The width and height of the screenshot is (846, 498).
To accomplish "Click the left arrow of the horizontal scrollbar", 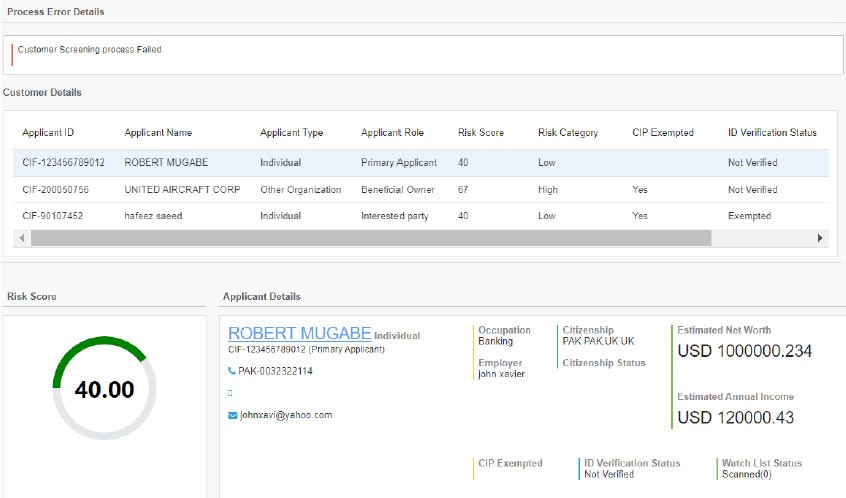I will click(22, 238).
